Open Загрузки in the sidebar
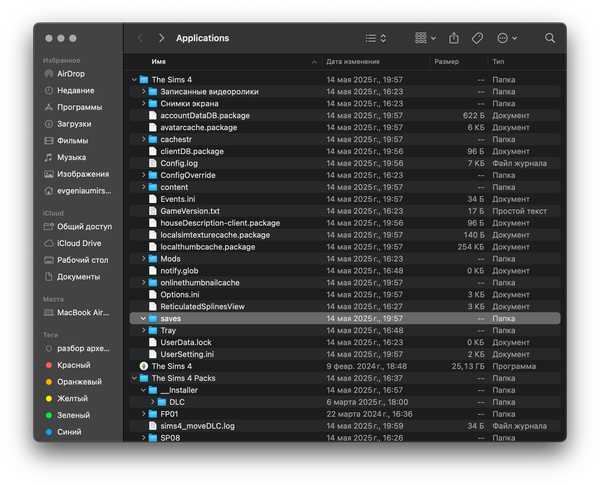Screen dimensions: 600x486 [x=68, y=124]
